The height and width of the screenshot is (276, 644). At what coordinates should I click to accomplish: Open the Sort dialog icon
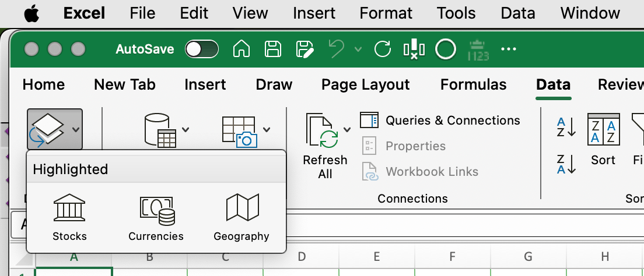click(604, 129)
